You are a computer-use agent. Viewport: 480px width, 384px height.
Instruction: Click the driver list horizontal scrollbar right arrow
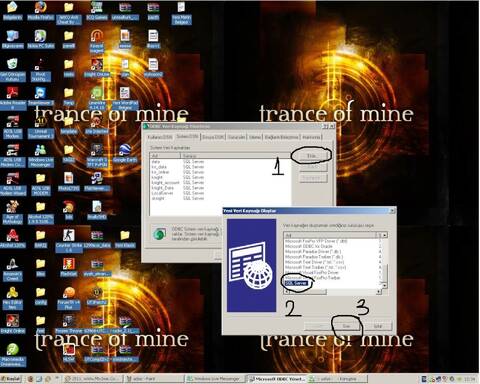coord(379,292)
